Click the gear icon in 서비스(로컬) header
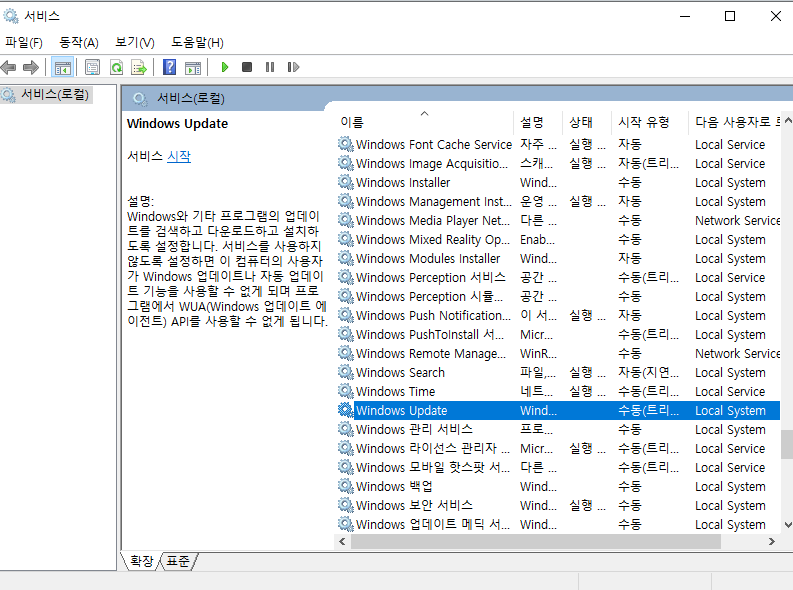 [x=140, y=99]
